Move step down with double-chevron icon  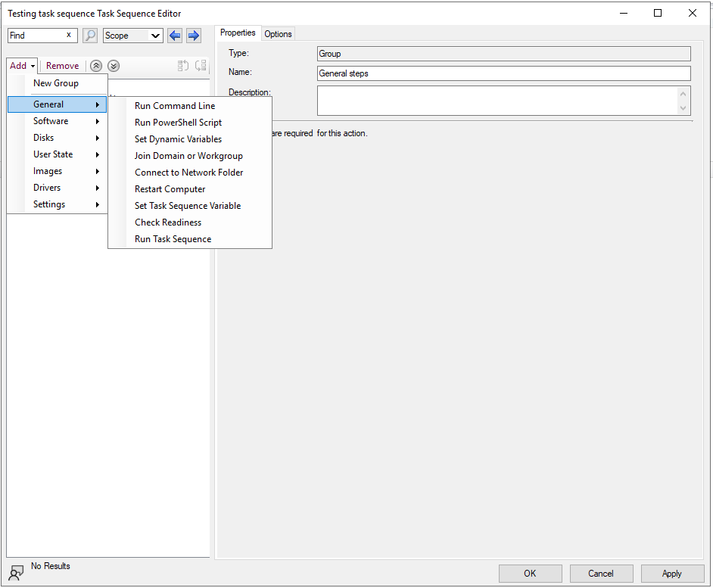114,66
